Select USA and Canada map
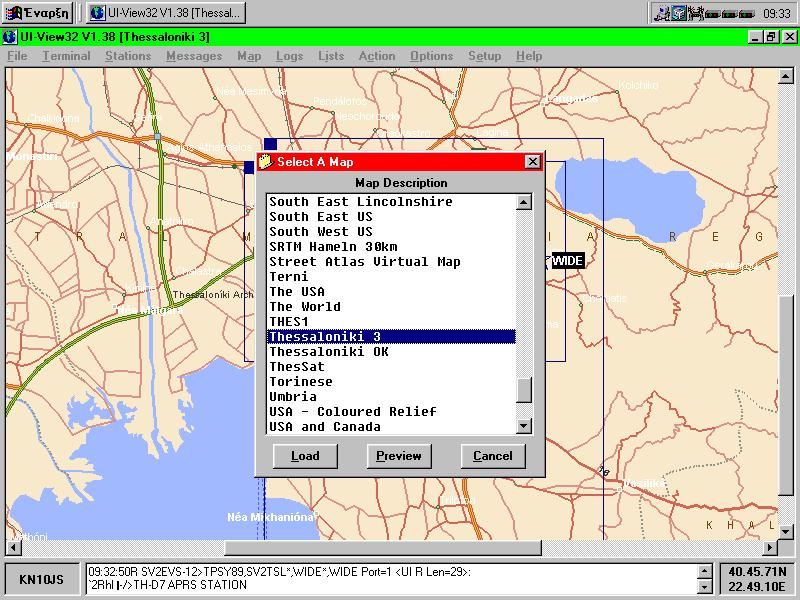 391,427
